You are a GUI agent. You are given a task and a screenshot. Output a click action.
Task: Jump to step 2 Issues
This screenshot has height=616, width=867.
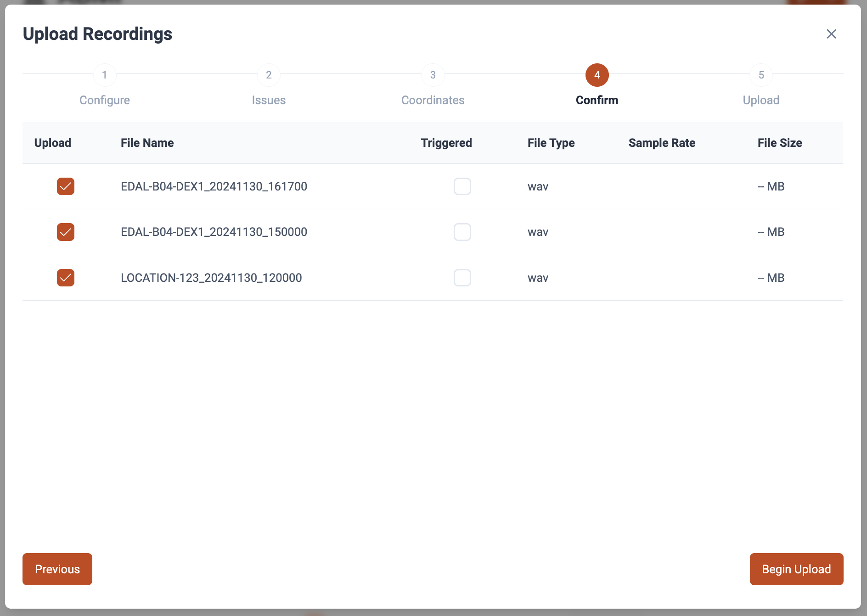coord(269,75)
